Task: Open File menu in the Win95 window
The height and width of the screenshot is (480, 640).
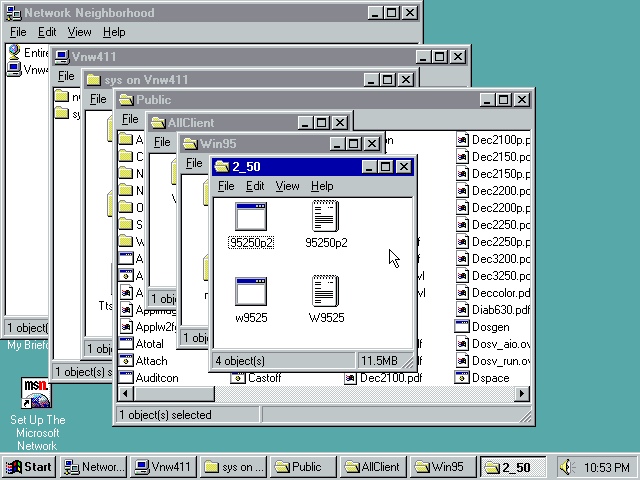Action: pyautogui.click(x=194, y=163)
